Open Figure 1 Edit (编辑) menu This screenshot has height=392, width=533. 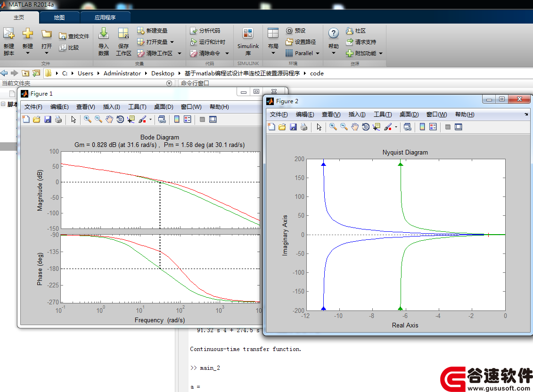59,107
